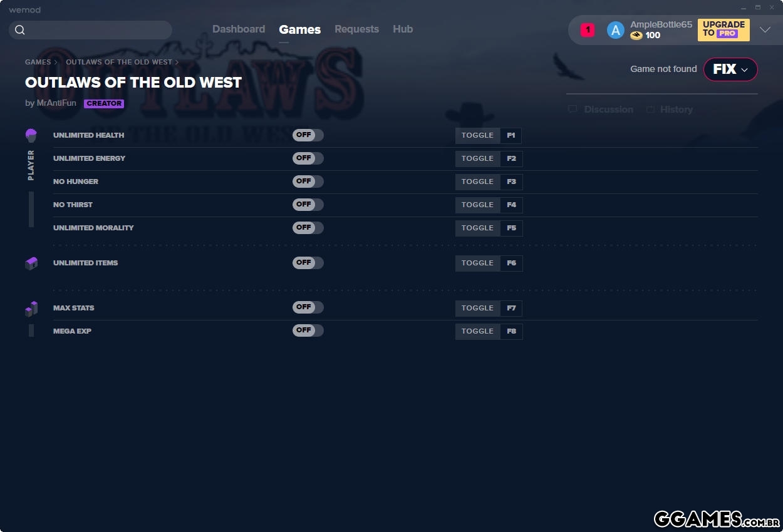The height and width of the screenshot is (532, 783).
Task: Open the account menu chevron
Action: [x=765, y=30]
